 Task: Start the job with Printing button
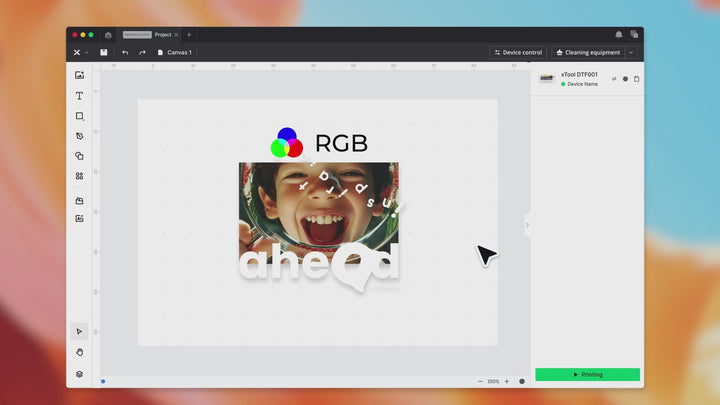tap(587, 374)
